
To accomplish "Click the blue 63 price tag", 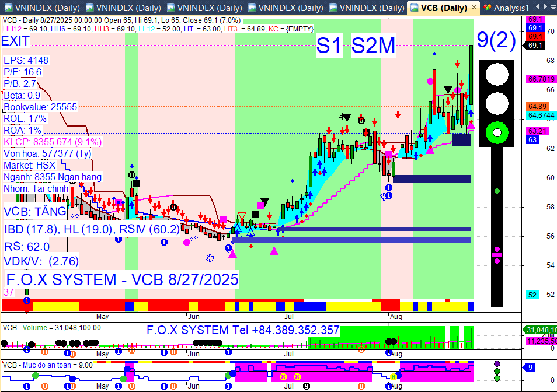I will [x=532, y=140].
